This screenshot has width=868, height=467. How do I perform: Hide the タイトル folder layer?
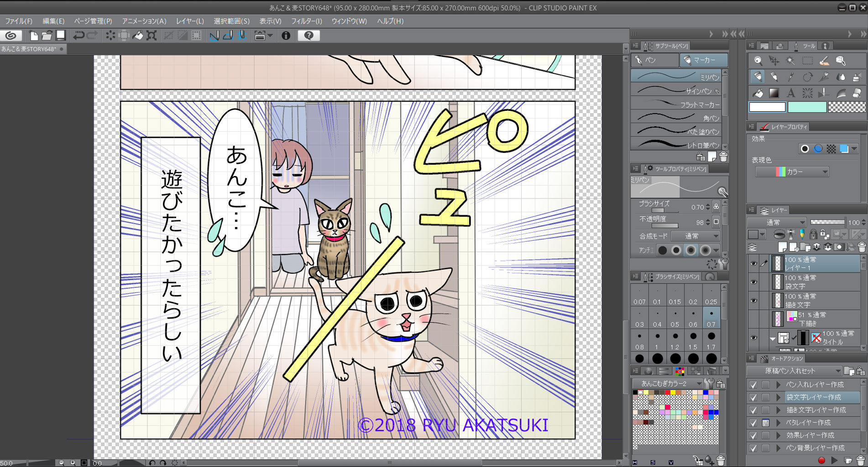click(x=753, y=338)
